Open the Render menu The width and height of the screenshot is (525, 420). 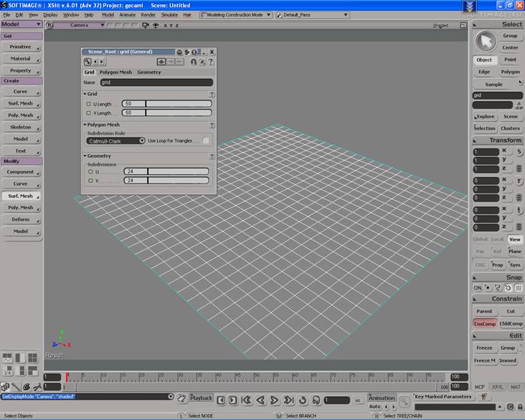coord(148,14)
